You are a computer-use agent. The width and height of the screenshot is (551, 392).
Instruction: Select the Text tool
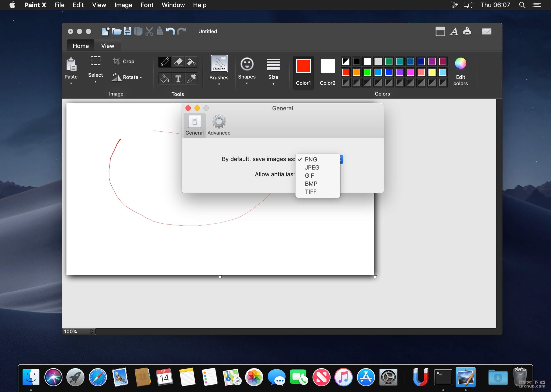point(178,78)
